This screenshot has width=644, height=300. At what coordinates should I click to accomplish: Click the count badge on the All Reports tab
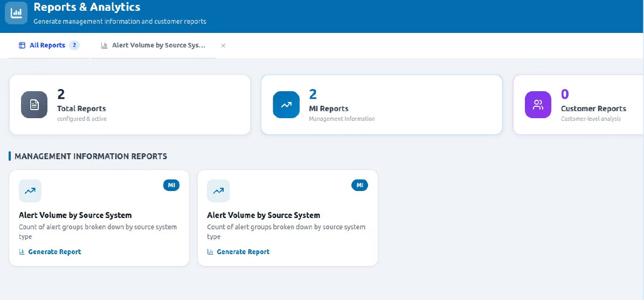pos(74,45)
